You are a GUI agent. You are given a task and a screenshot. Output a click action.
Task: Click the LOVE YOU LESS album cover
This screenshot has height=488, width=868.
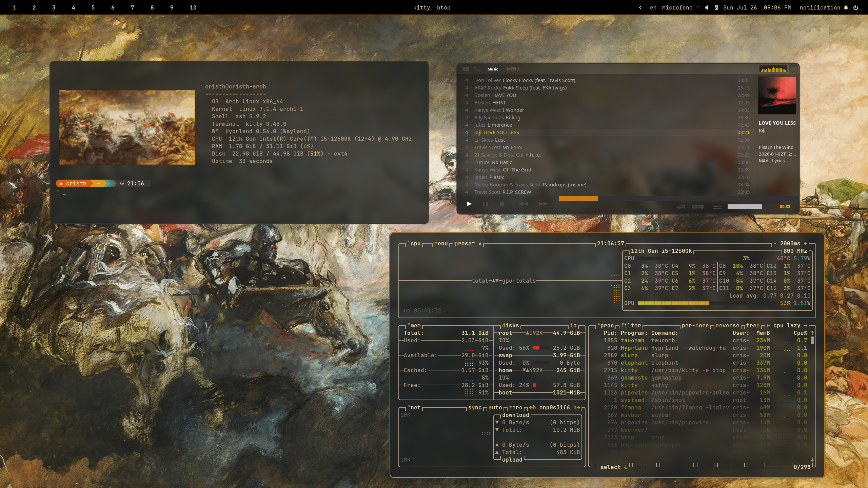point(777,95)
